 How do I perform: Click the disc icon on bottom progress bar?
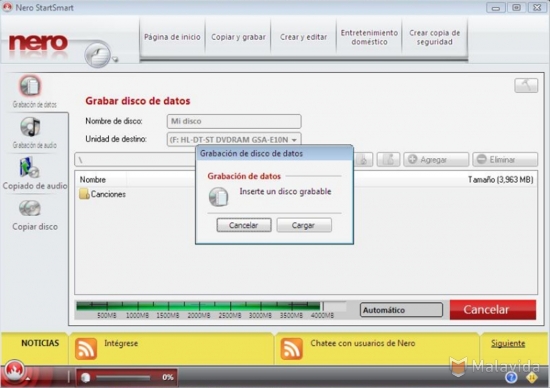tap(86, 377)
